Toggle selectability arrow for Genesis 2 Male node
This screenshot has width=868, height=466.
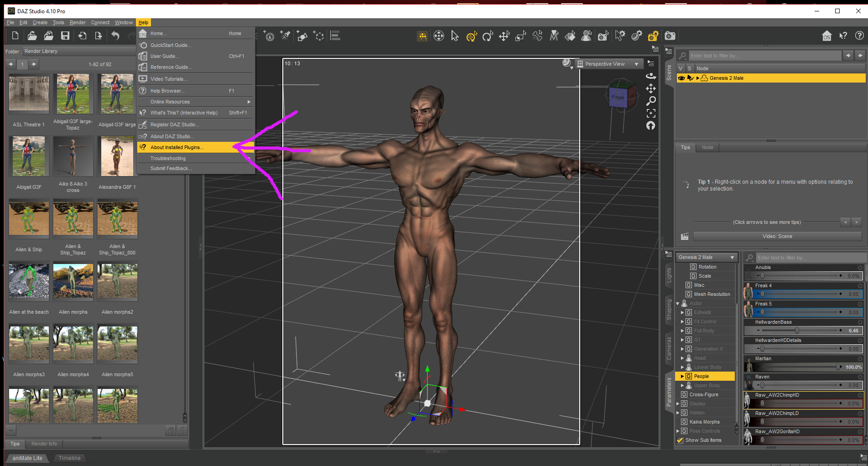tap(690, 78)
